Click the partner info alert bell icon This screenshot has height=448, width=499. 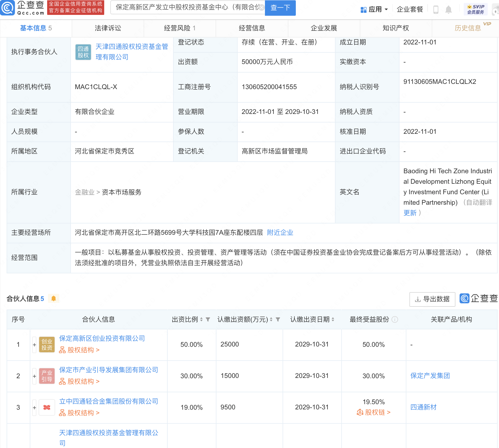click(x=54, y=298)
